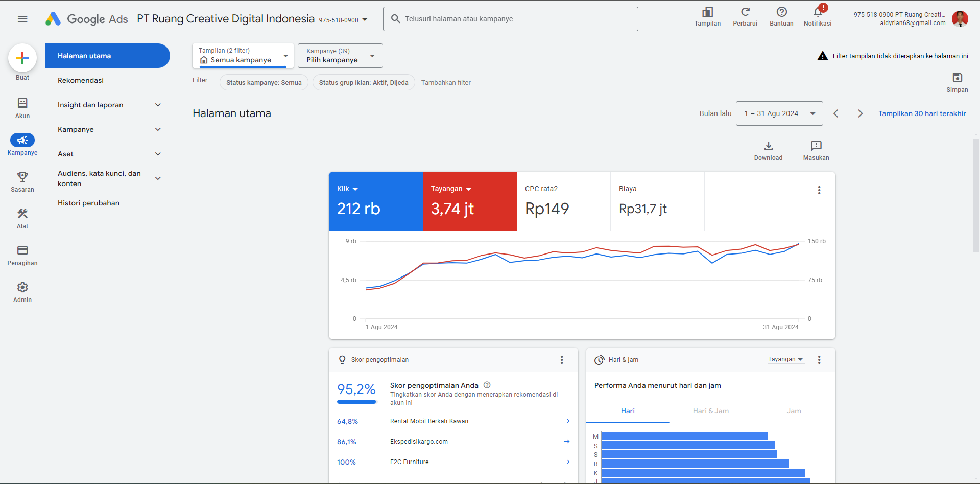This screenshot has width=980, height=484.
Task: Open the Notifikasi bell icon
Action: [x=817, y=15]
